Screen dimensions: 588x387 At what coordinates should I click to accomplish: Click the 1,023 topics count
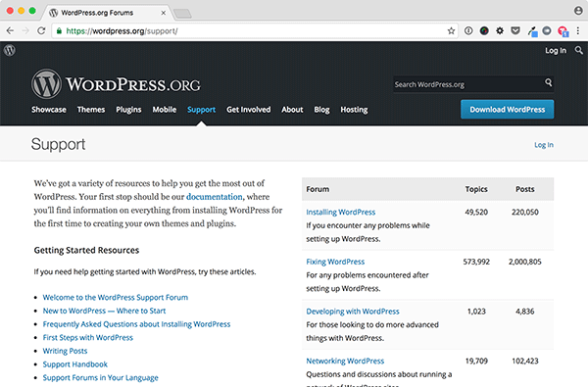(x=476, y=312)
